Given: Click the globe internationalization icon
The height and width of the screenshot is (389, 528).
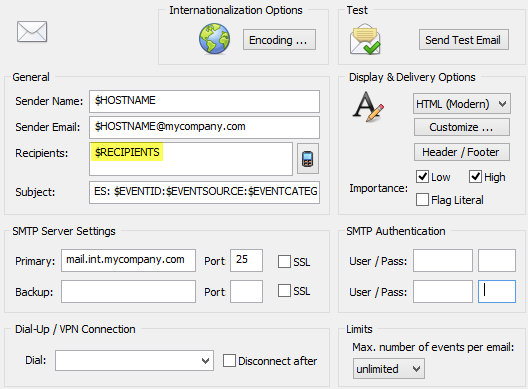Looking at the screenshot, I should pos(214,39).
